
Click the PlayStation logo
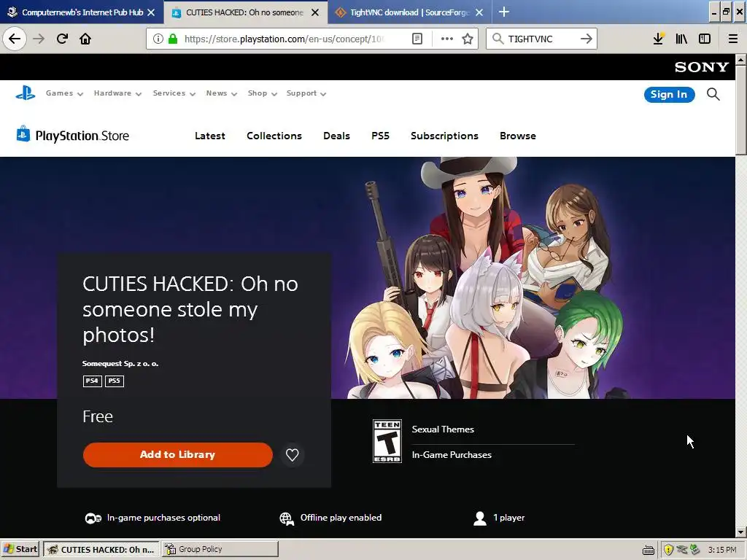(26, 93)
